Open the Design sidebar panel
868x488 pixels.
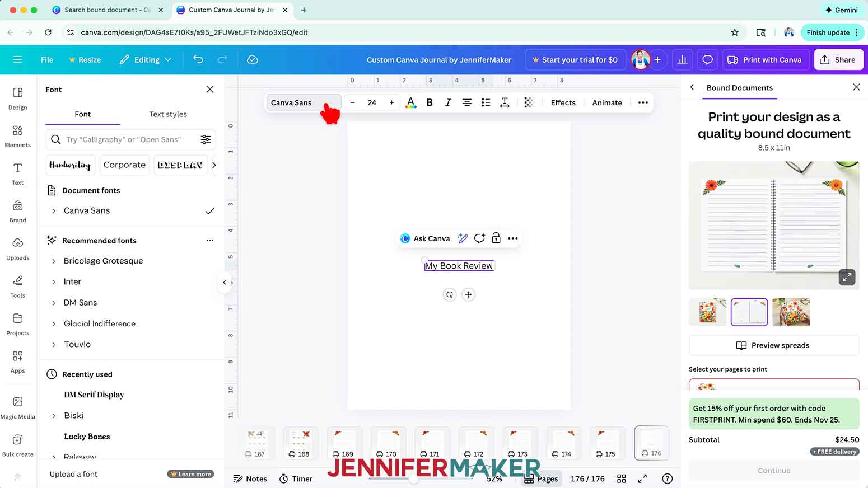[17, 98]
